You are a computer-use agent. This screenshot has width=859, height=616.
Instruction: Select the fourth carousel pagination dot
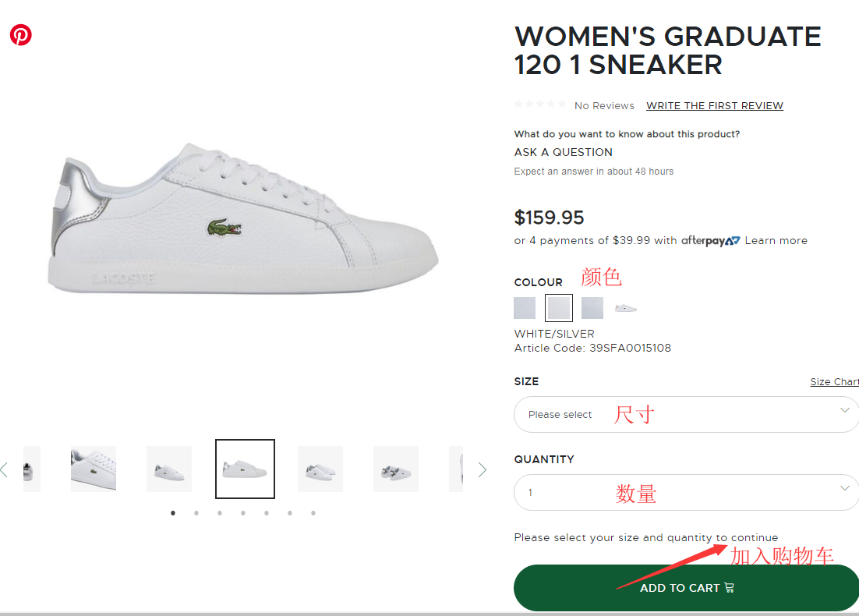pyautogui.click(x=243, y=513)
